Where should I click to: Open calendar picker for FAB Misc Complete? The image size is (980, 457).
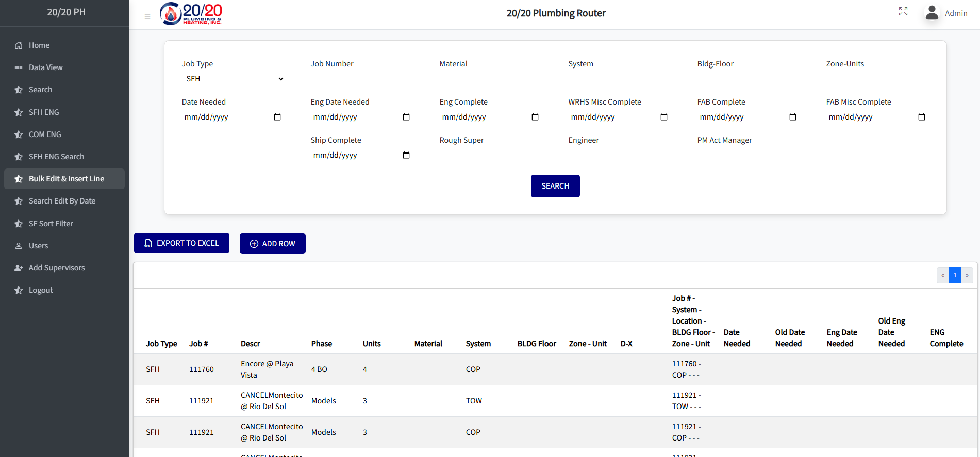(x=922, y=117)
